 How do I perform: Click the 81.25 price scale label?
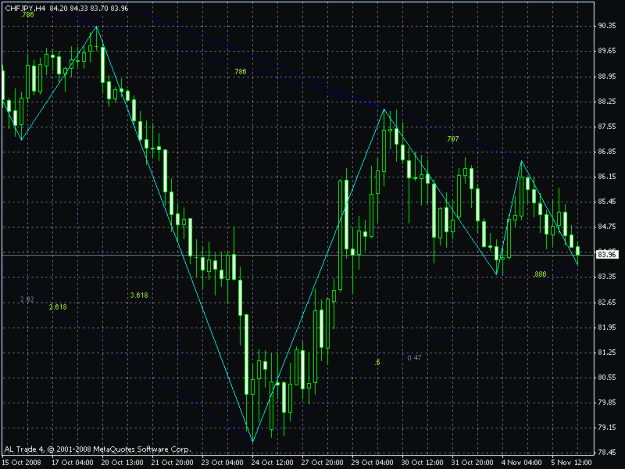click(607, 353)
